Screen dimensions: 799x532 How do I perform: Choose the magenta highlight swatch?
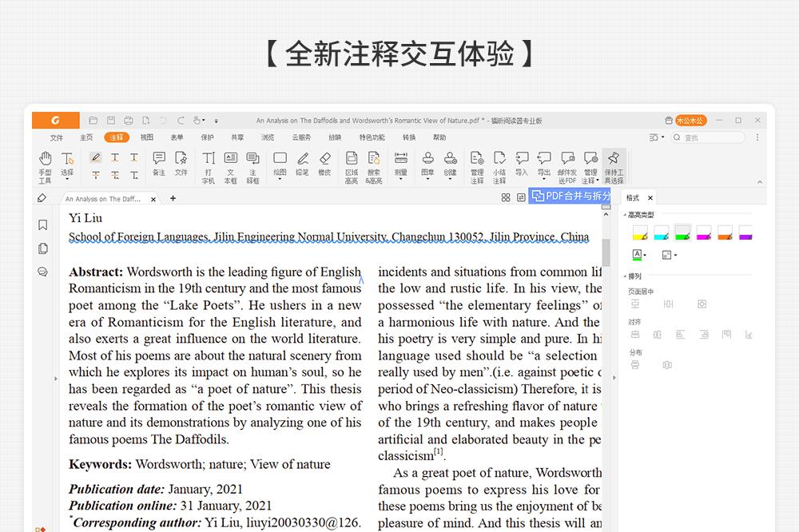pos(704,232)
